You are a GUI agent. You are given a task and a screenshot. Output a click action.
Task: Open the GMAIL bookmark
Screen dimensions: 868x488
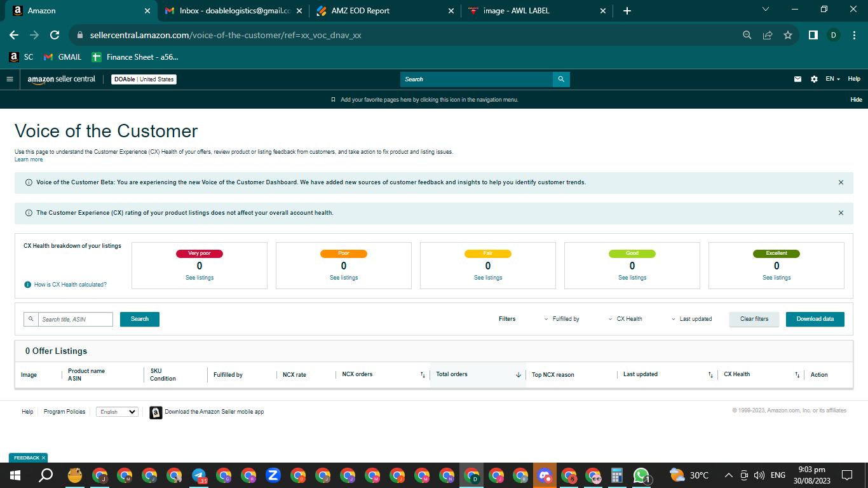tap(63, 57)
